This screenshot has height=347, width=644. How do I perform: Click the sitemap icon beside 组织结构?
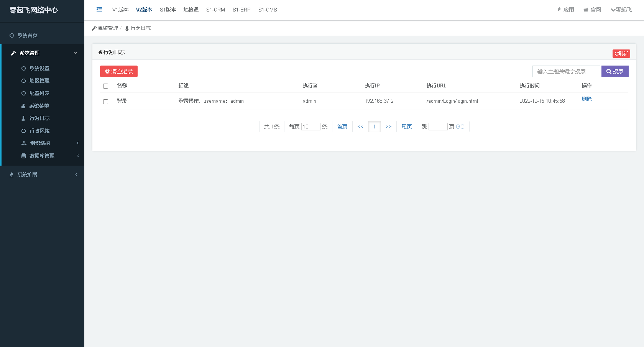coord(24,143)
